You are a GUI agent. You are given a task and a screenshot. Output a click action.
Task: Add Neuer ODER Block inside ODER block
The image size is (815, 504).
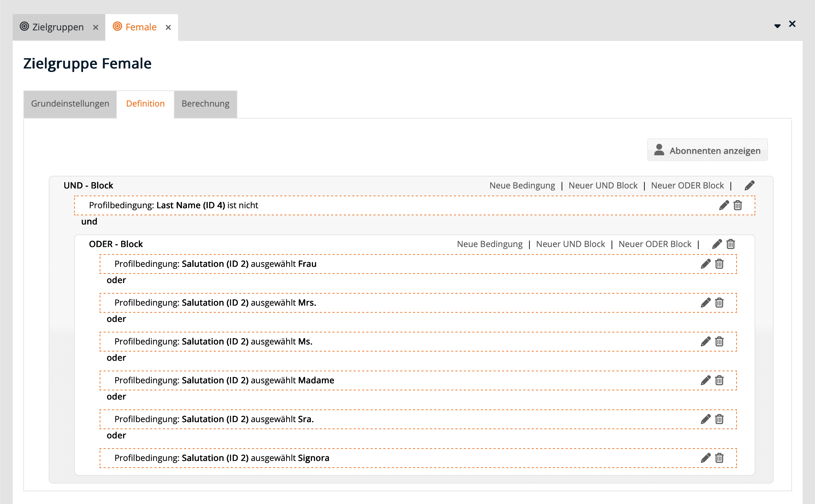click(x=655, y=244)
